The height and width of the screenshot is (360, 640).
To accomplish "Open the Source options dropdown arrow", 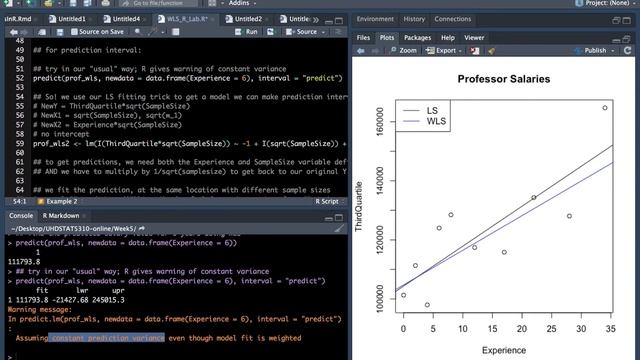I will coord(323,32).
